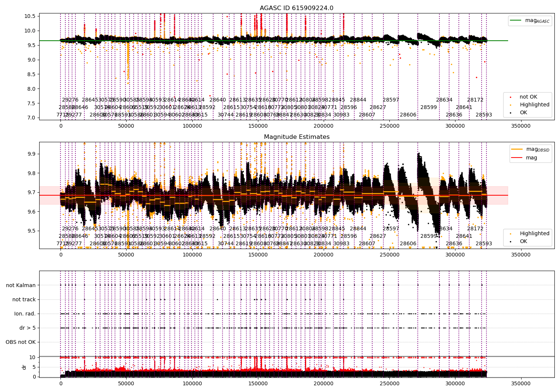This screenshot has width=560, height=392.
Task: Click the 'Magnitude Estimates' plot title
Action: (296, 137)
